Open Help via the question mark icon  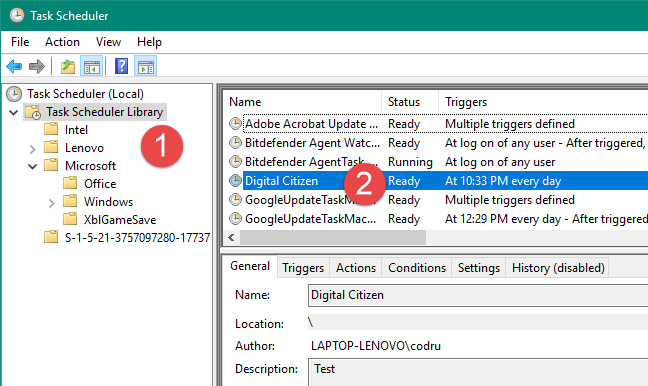122,66
